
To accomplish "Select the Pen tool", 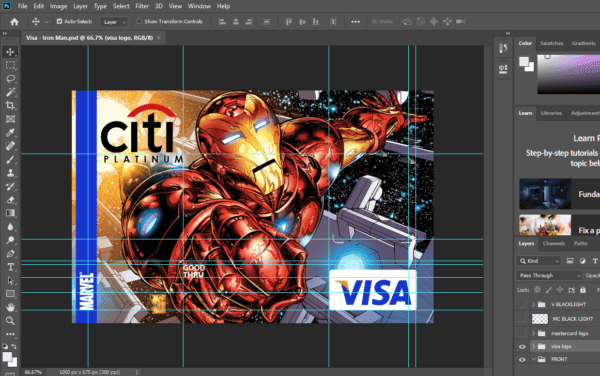I will point(10,254).
